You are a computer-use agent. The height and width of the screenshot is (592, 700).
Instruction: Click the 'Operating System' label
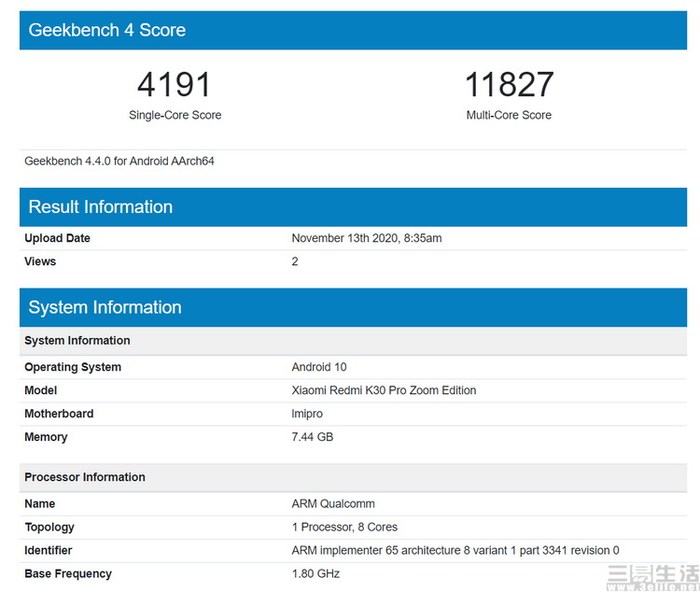(73, 367)
